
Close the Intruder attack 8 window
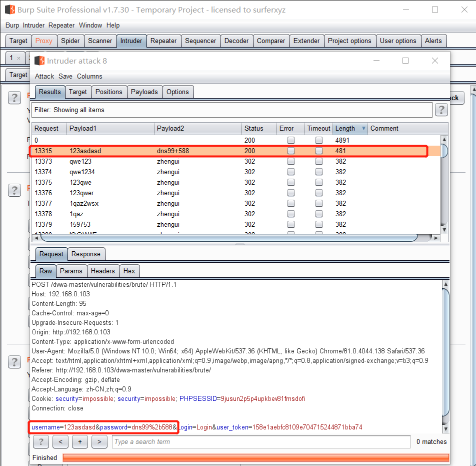(x=434, y=61)
